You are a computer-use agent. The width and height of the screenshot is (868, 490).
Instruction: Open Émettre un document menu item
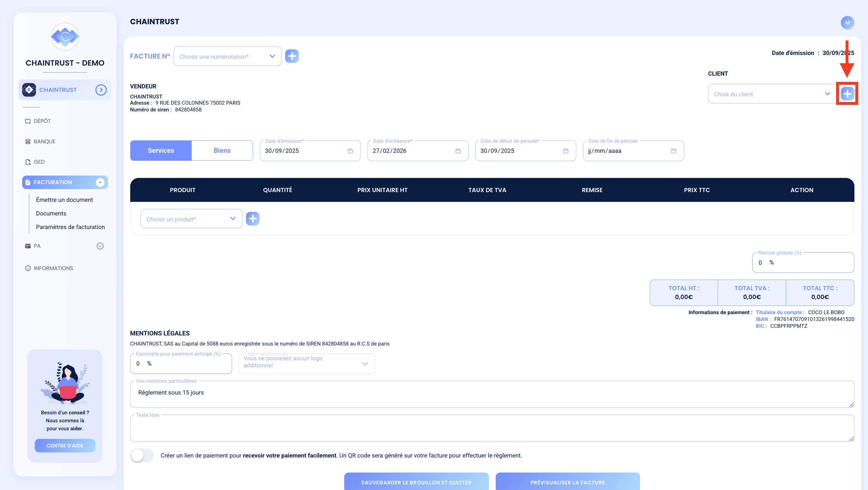pyautogui.click(x=64, y=200)
